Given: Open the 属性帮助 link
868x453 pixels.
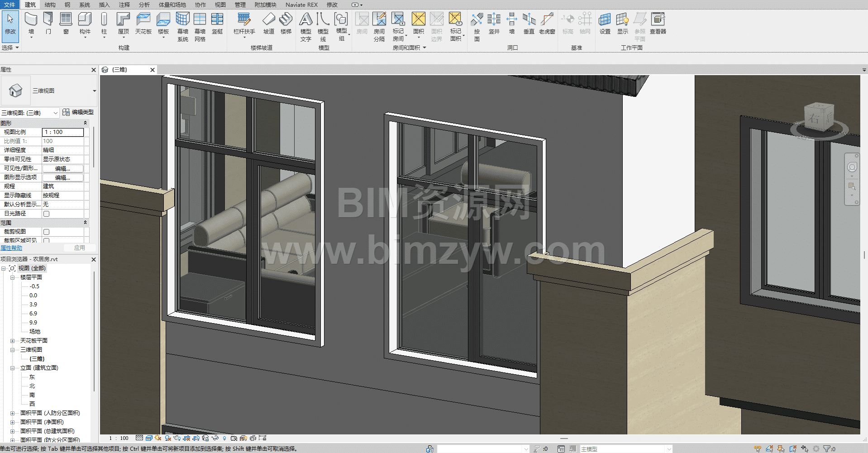Looking at the screenshot, I should pos(11,248).
